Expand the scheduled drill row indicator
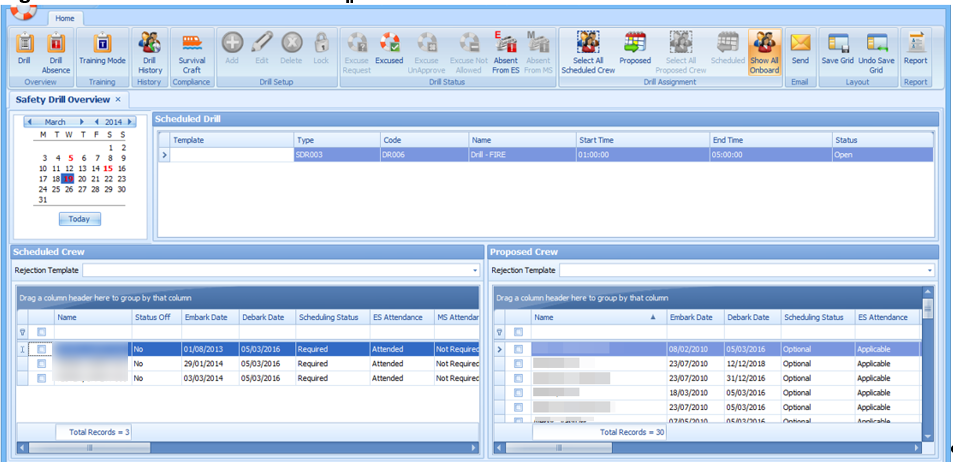The height and width of the screenshot is (462, 953). tap(163, 155)
